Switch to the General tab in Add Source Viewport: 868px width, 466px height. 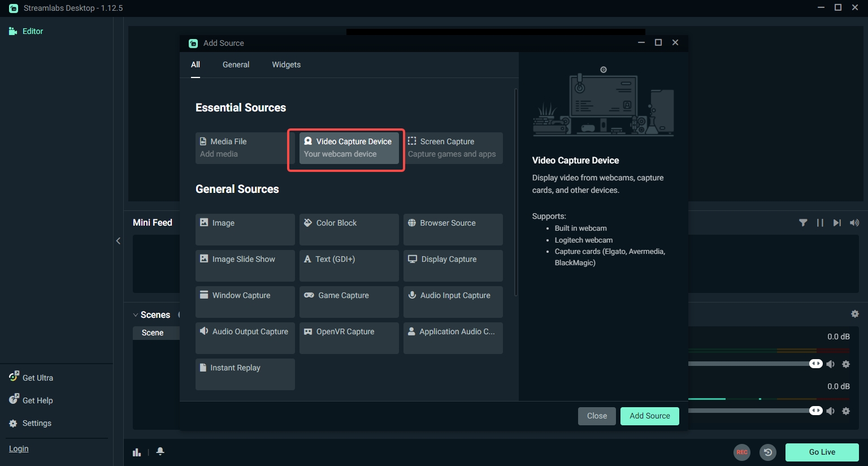[x=236, y=64]
